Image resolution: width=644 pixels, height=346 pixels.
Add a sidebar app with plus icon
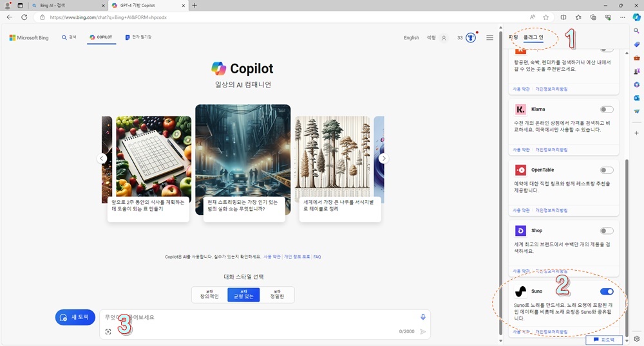point(636,133)
